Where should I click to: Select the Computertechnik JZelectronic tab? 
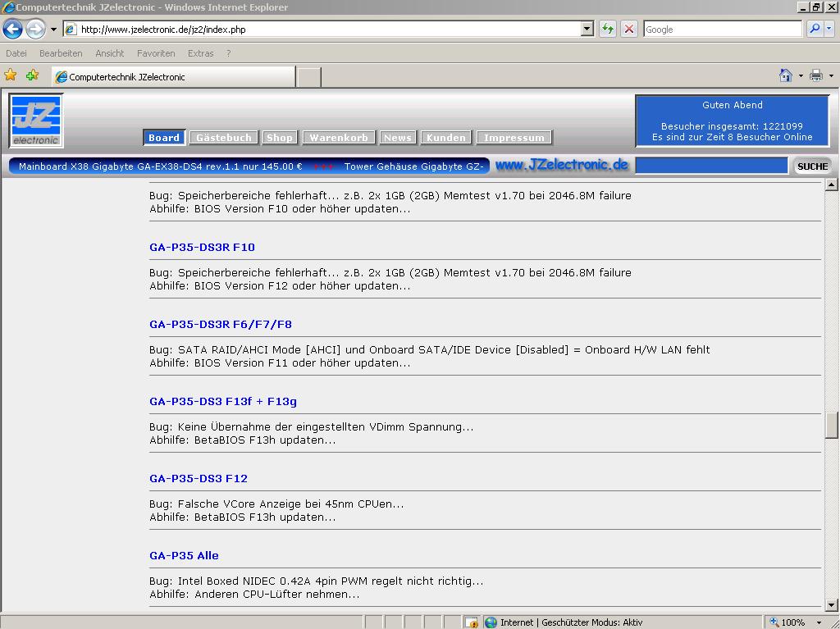coord(173,76)
